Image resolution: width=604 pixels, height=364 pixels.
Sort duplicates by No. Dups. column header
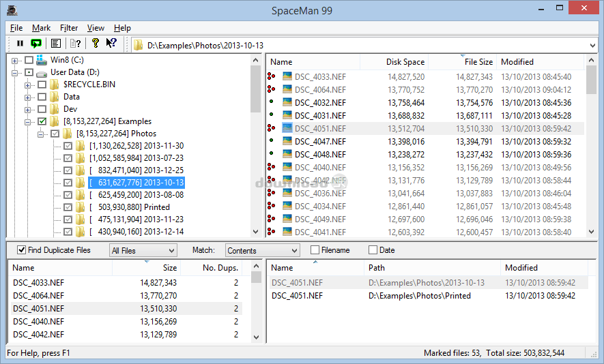click(220, 268)
